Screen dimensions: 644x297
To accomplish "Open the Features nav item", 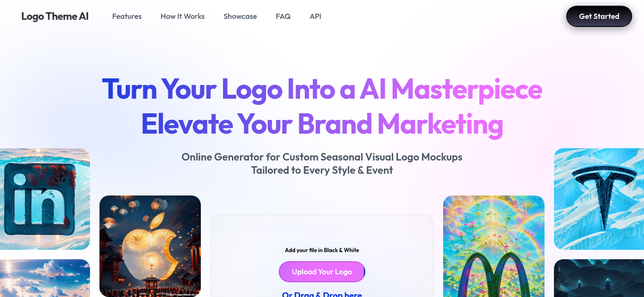I will point(127,16).
